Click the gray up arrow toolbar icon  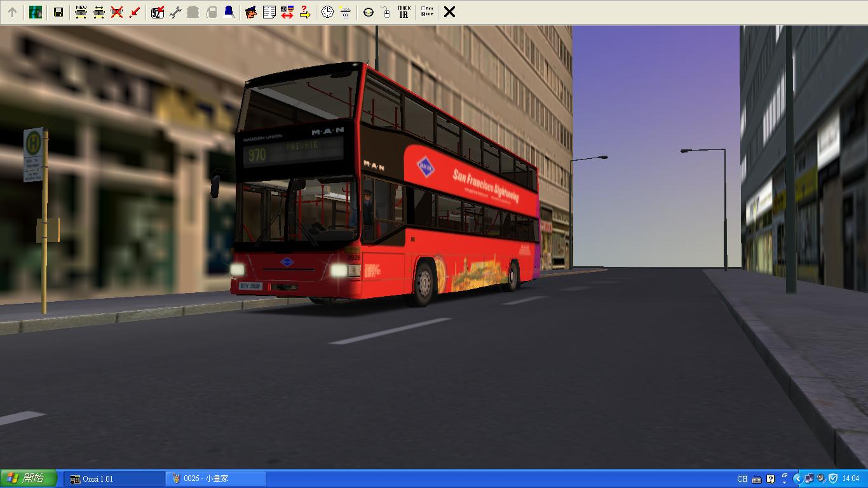click(12, 12)
